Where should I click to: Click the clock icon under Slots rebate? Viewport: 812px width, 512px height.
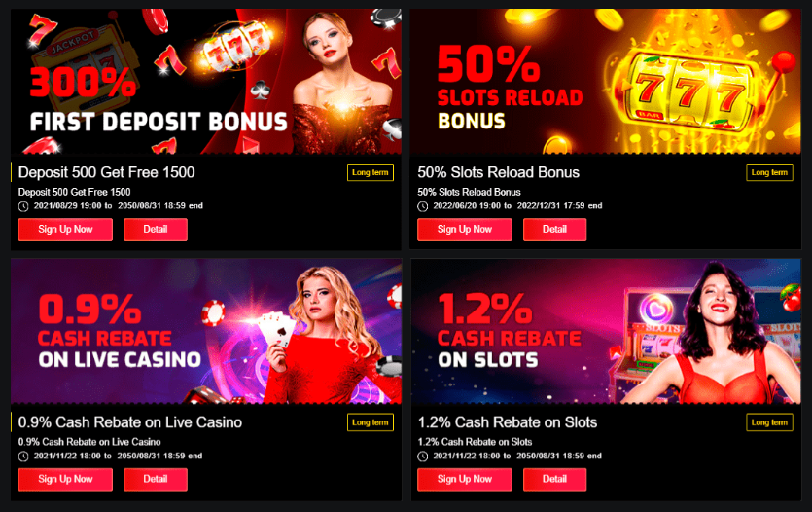pos(423,457)
